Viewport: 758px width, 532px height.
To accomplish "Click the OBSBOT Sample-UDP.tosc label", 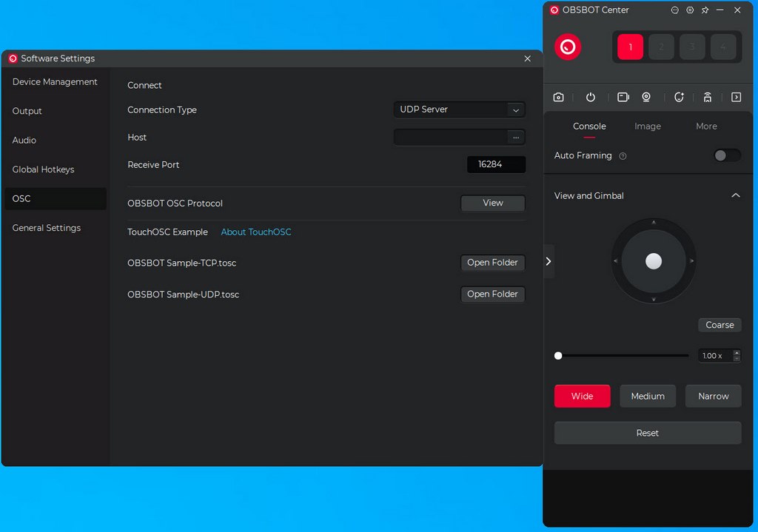I will (x=184, y=294).
